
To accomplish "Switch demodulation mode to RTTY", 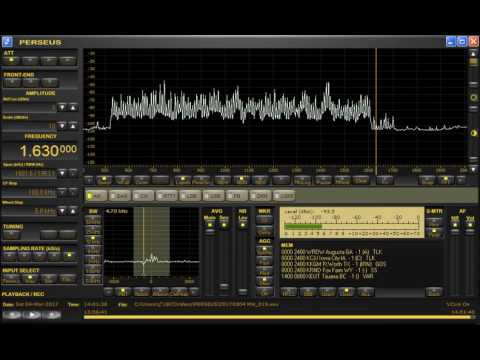I will tap(167, 196).
